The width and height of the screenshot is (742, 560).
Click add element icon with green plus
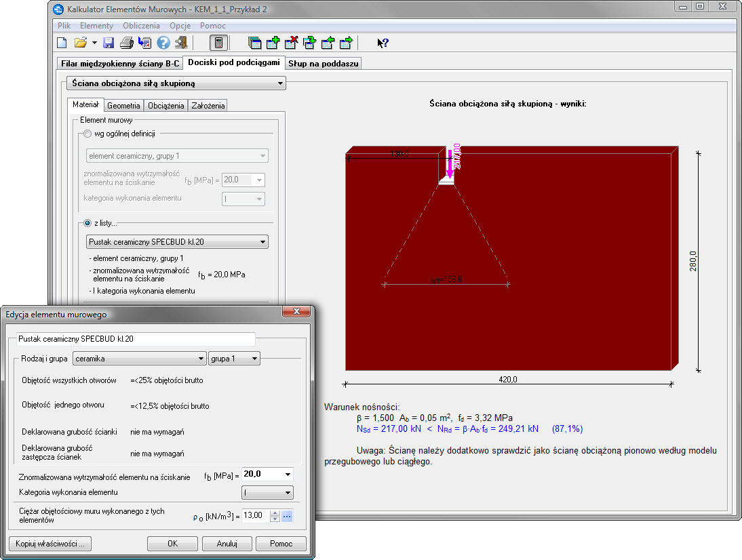click(273, 43)
